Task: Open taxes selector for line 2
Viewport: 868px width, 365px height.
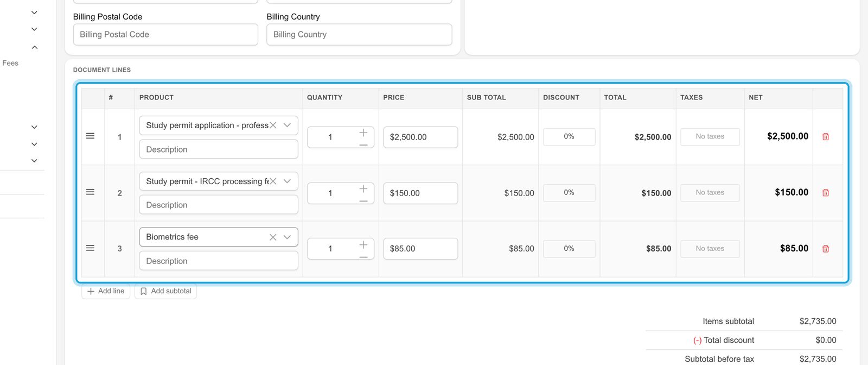Action: [x=710, y=192]
